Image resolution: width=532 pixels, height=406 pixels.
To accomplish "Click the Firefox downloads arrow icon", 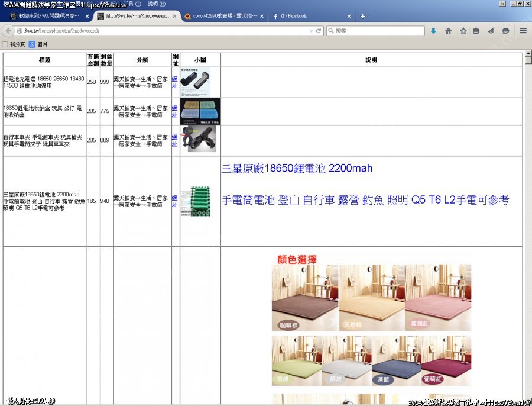I will tap(434, 31).
